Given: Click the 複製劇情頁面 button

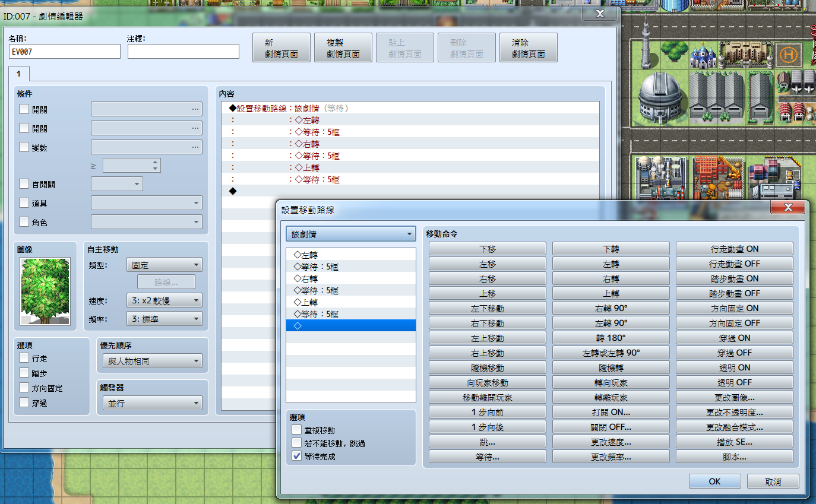Looking at the screenshot, I should (343, 47).
